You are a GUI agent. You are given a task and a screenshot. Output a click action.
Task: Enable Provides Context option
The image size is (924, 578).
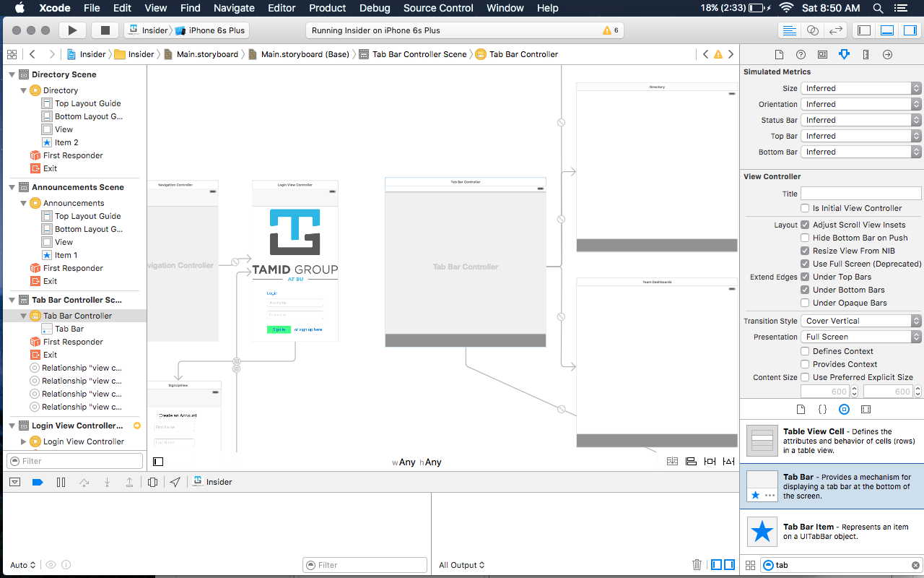click(x=805, y=364)
